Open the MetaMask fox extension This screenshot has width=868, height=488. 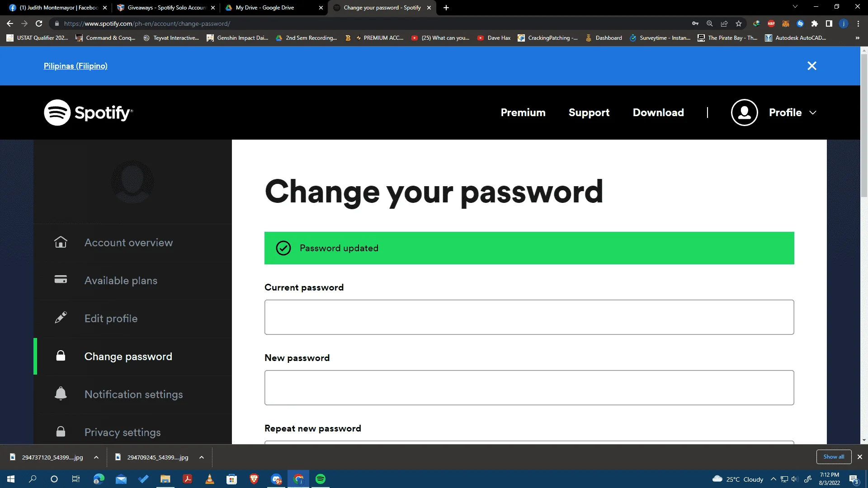[x=786, y=23]
